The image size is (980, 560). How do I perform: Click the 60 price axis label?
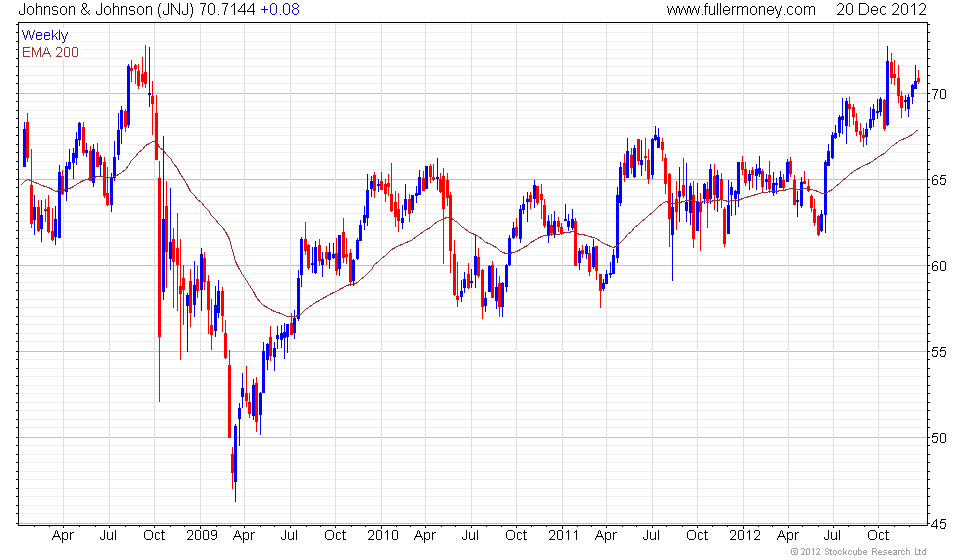point(939,266)
